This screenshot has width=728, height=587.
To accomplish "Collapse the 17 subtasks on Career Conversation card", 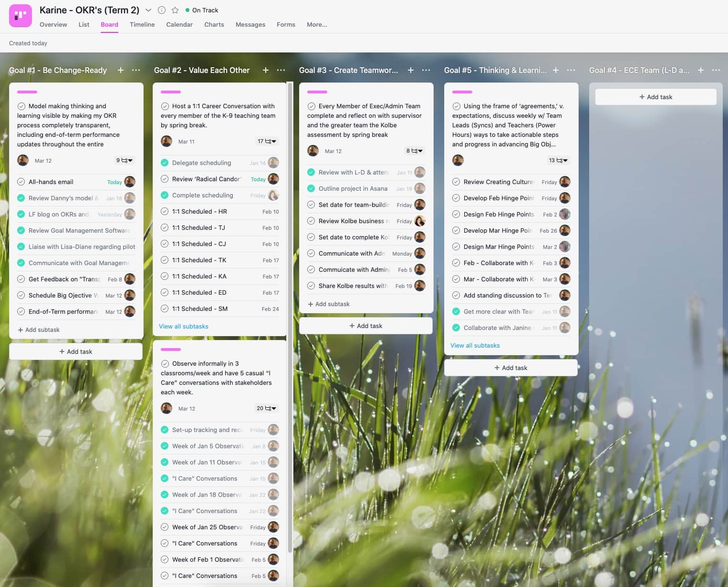I will [267, 141].
